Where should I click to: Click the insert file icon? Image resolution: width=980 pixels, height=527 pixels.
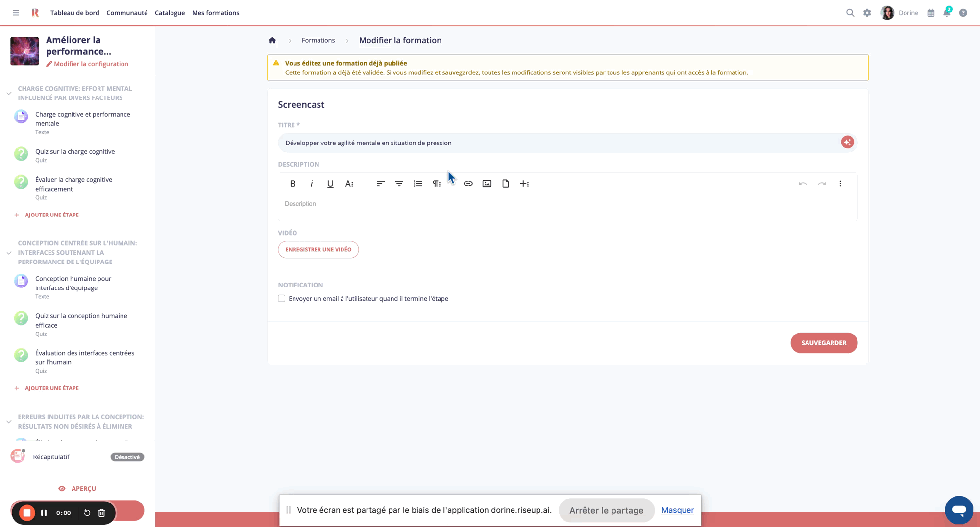[505, 184]
